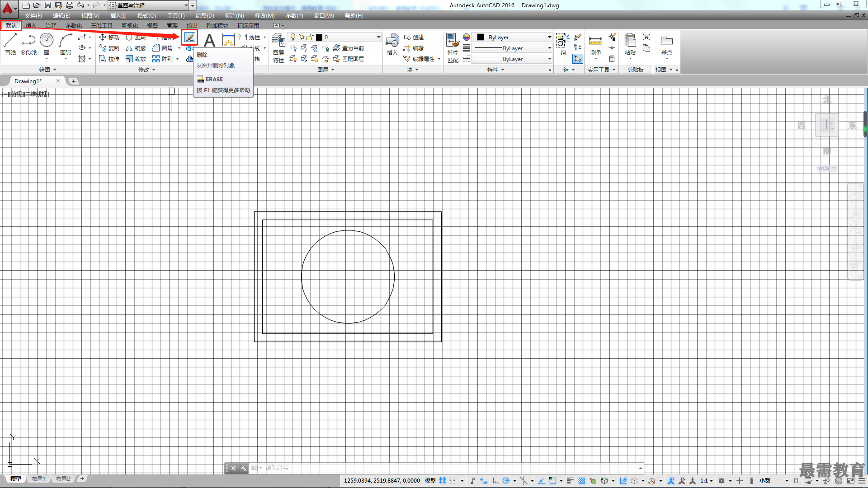The image size is (868, 488).
Task: Click Match Properties (特性匹配) icon
Action: coord(453,48)
